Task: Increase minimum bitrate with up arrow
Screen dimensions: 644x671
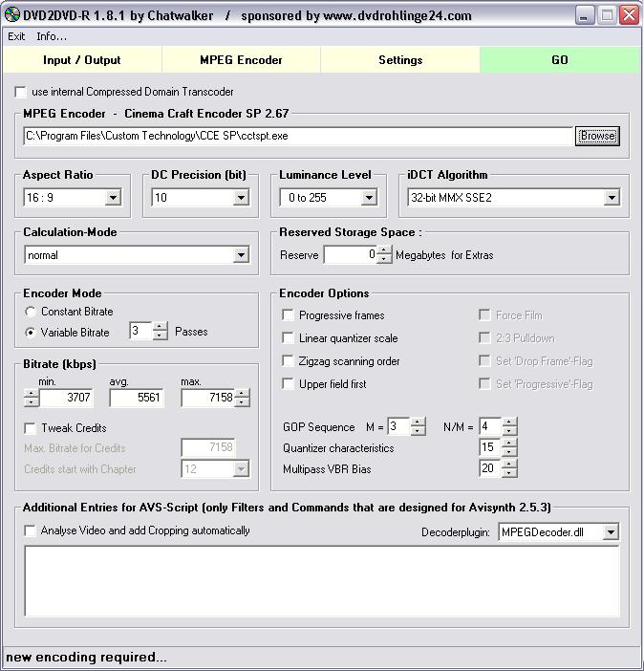Action: pos(32,393)
